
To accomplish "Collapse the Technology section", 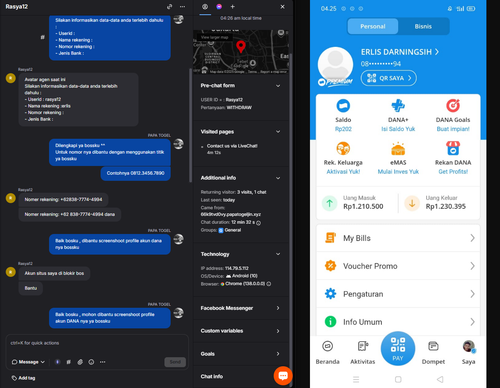I will pyautogui.click(x=278, y=254).
